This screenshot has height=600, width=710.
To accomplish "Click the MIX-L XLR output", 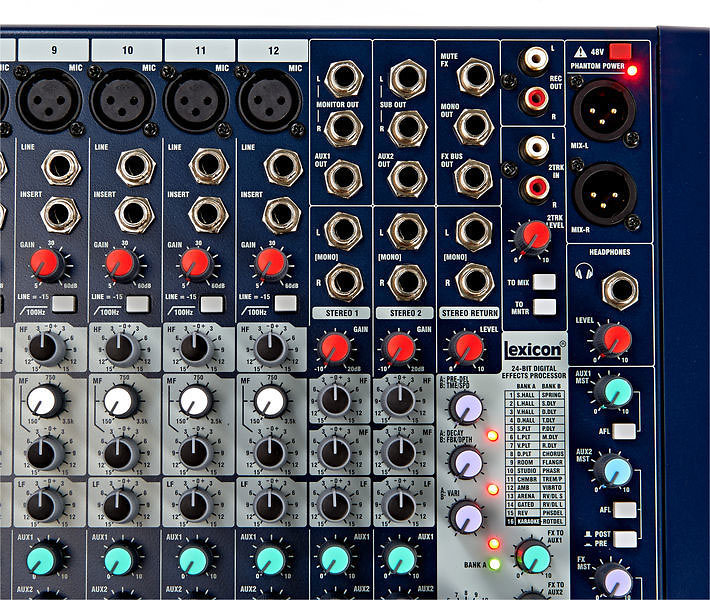I will pyautogui.click(x=604, y=110).
